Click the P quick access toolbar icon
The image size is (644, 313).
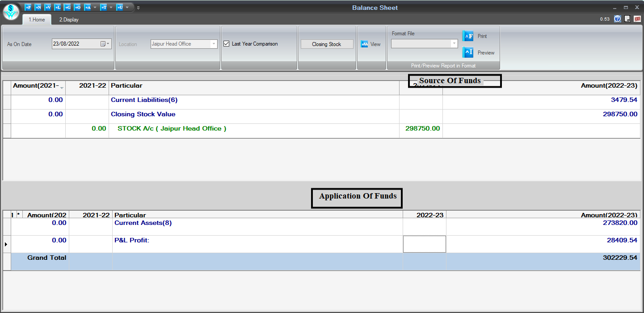(28, 7)
